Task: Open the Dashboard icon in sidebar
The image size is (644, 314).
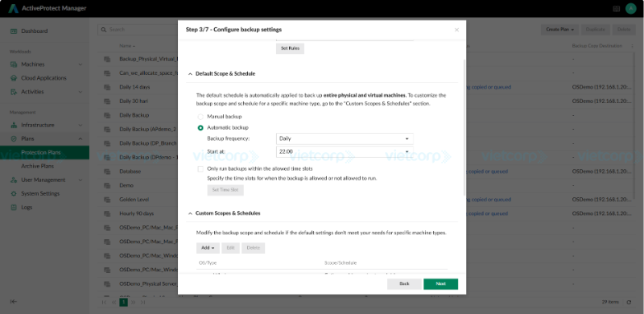Action: coord(14,31)
